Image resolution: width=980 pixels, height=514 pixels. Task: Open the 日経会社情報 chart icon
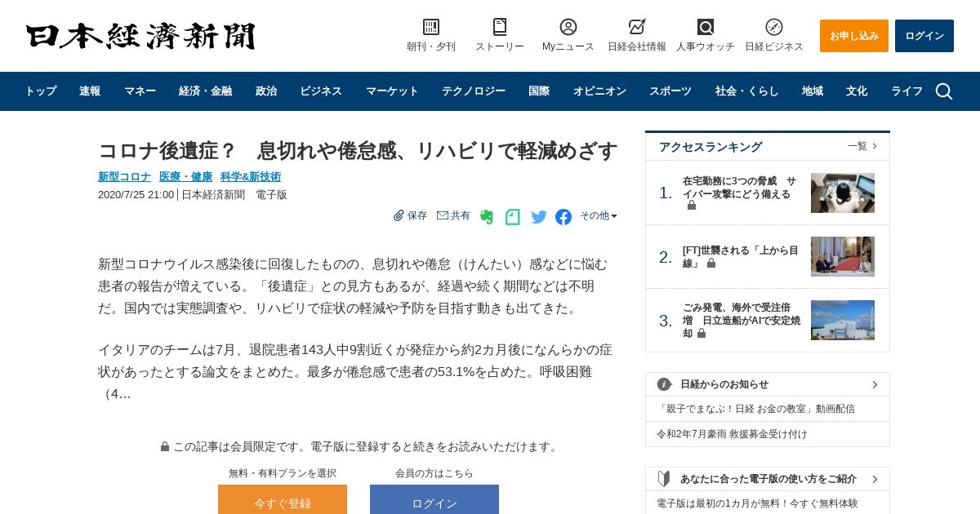pos(637,27)
